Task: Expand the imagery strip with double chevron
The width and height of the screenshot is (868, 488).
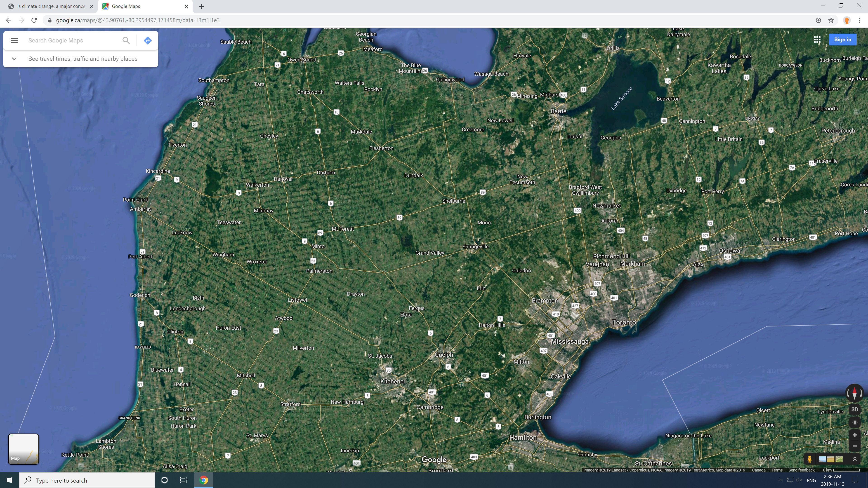Action: [x=854, y=459]
